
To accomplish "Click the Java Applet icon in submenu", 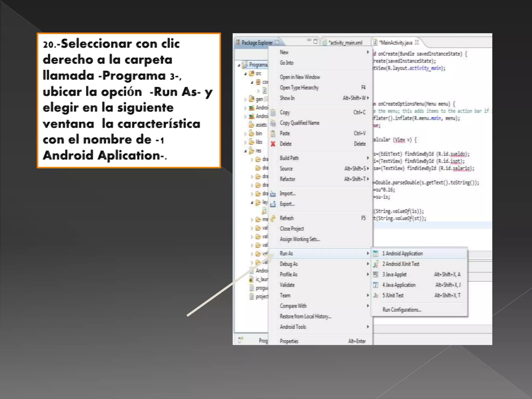I will click(376, 275).
